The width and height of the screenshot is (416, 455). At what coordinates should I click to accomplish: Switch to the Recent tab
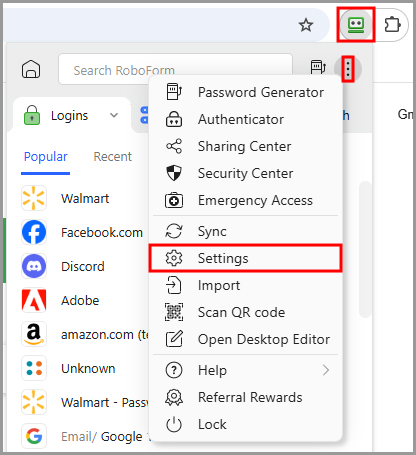tap(113, 157)
